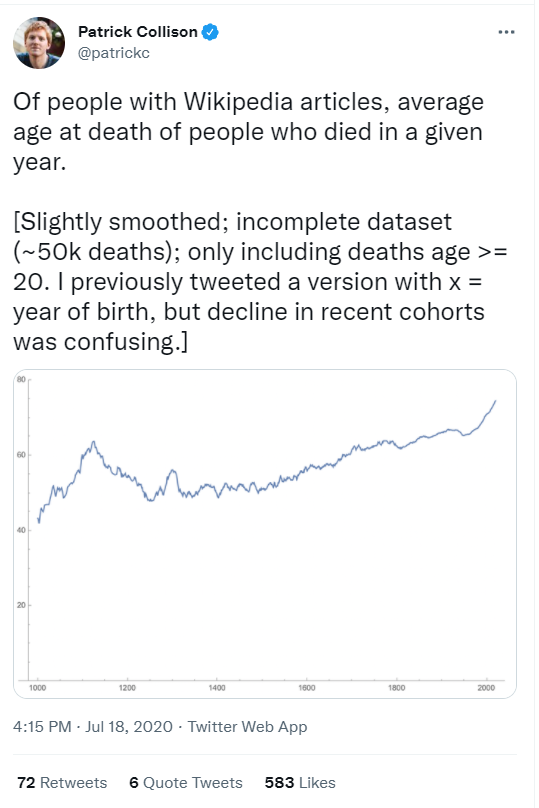The width and height of the screenshot is (539, 808).
Task: Open the @patrickc handle link
Action: [113, 53]
